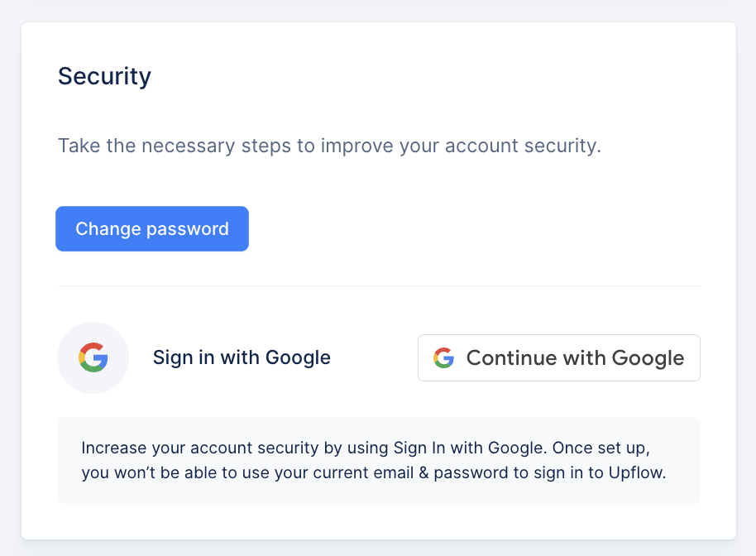The height and width of the screenshot is (556, 756).
Task: Click the round Google logo badge
Action: [93, 357]
